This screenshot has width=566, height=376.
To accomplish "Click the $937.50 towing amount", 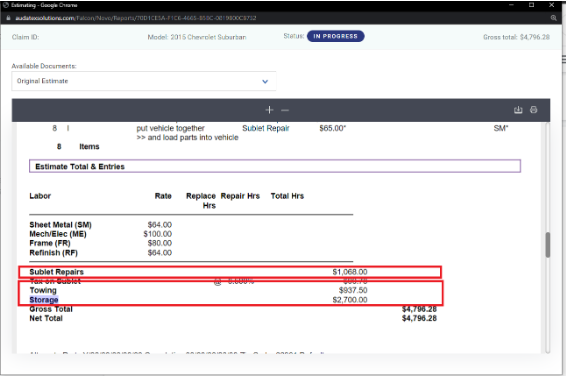I will click(x=353, y=290).
